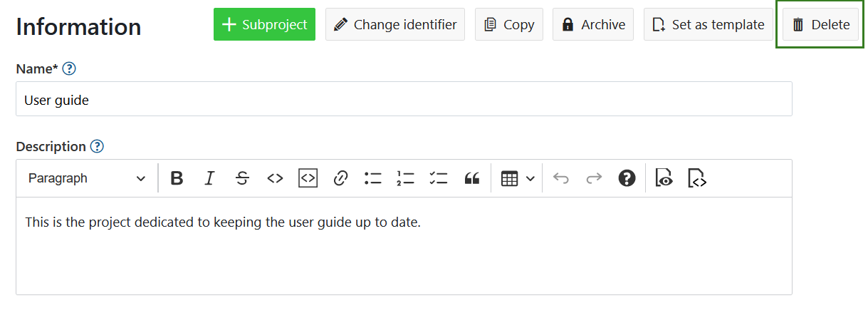Insert a code block
Viewport: 868px width, 313px height.
coord(308,178)
